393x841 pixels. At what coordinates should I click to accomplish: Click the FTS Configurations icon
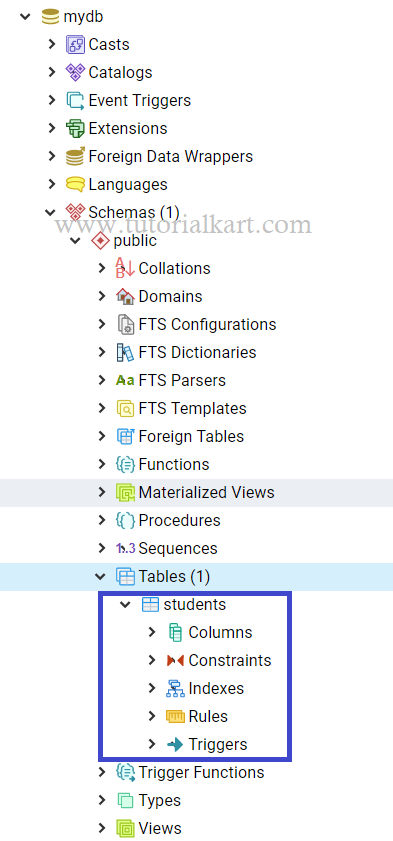point(125,324)
